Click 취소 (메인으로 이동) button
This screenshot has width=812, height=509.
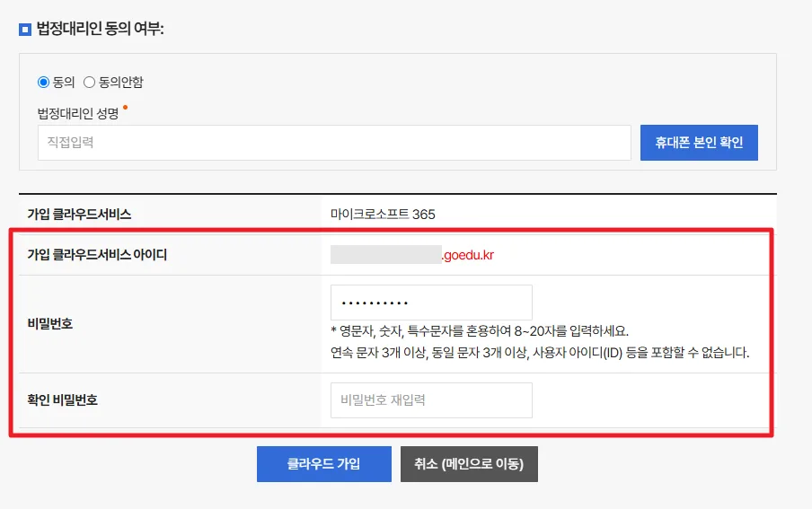point(469,464)
